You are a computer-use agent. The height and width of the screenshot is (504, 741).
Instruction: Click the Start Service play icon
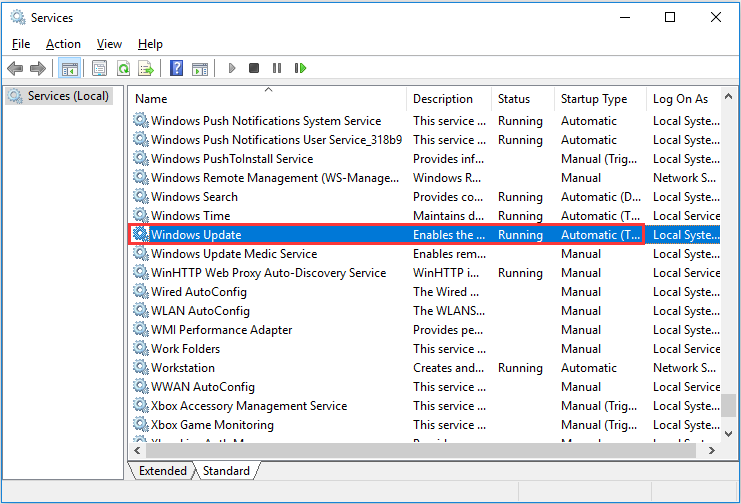coord(232,68)
